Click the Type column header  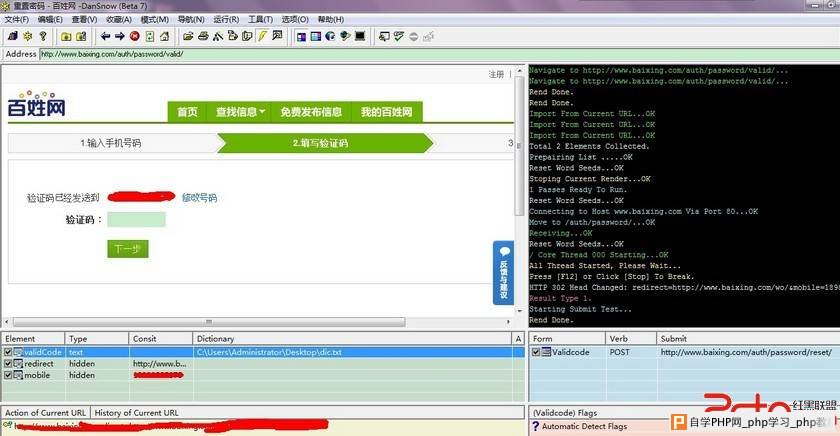click(x=97, y=339)
